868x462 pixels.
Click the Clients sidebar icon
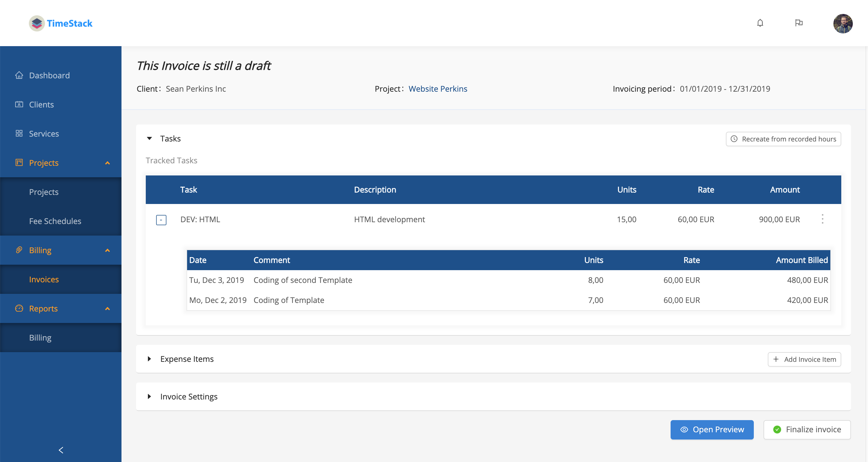click(19, 104)
